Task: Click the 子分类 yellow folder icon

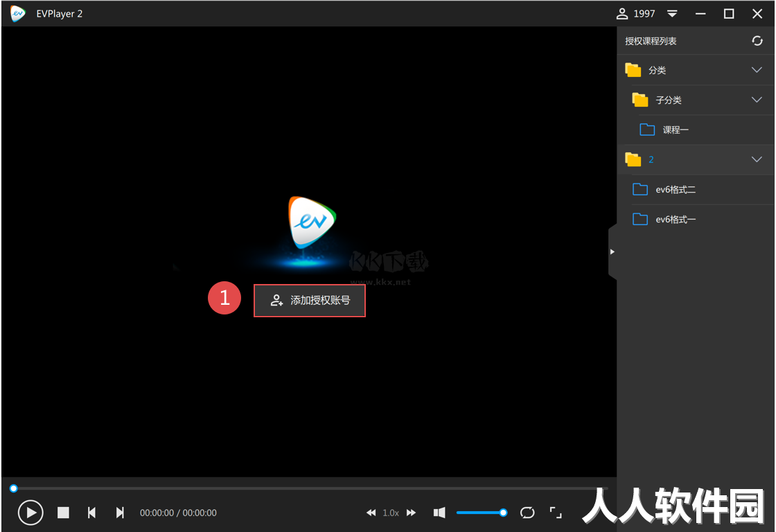Action: click(x=640, y=100)
